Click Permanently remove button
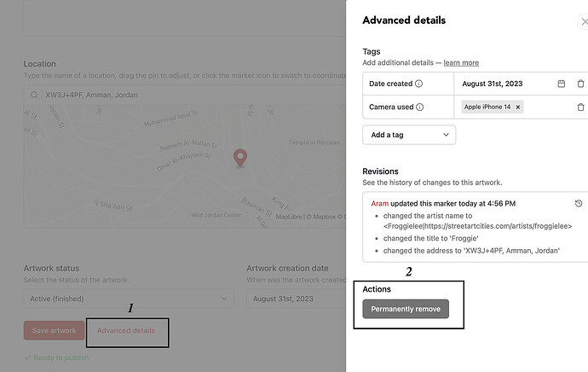 [x=406, y=309]
